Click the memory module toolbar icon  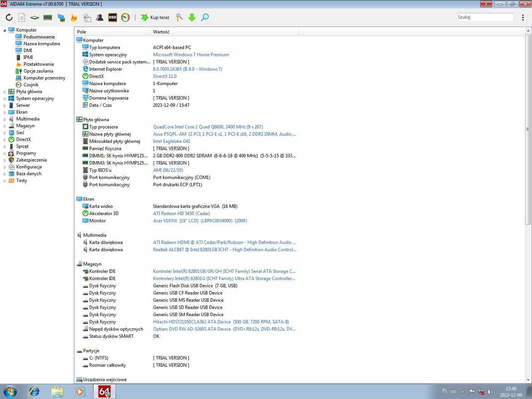(47, 17)
